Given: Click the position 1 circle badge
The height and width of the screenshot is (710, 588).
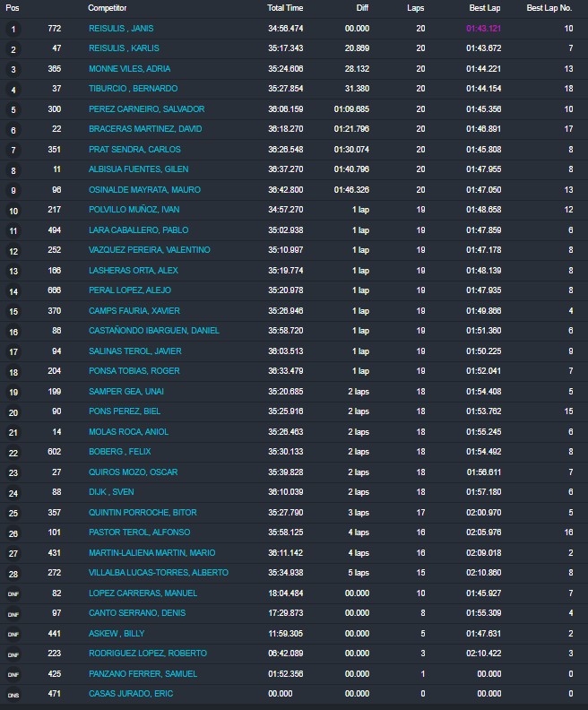Looking at the screenshot, I should click(13, 29).
